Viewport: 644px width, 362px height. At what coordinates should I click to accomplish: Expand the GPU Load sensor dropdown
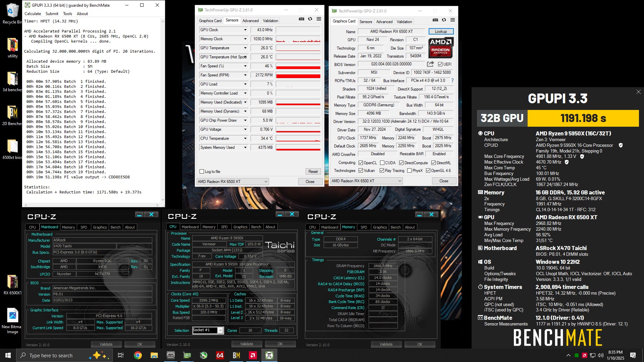pos(245,84)
